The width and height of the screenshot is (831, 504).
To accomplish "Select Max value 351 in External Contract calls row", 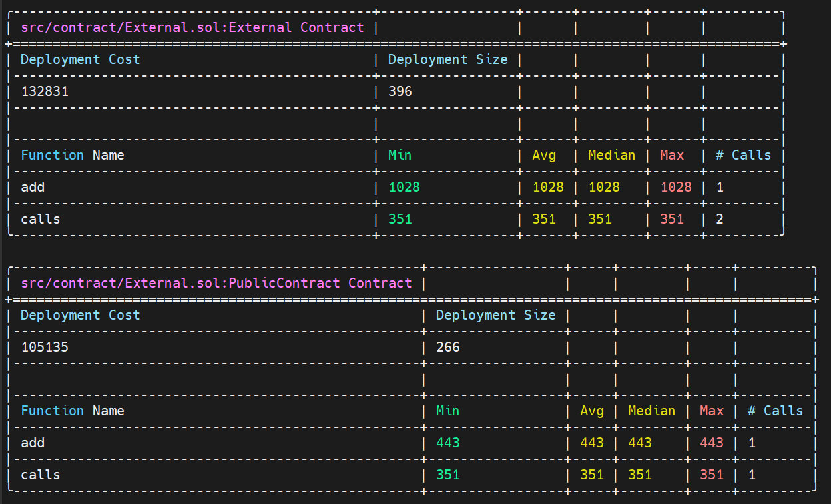I will tap(672, 219).
